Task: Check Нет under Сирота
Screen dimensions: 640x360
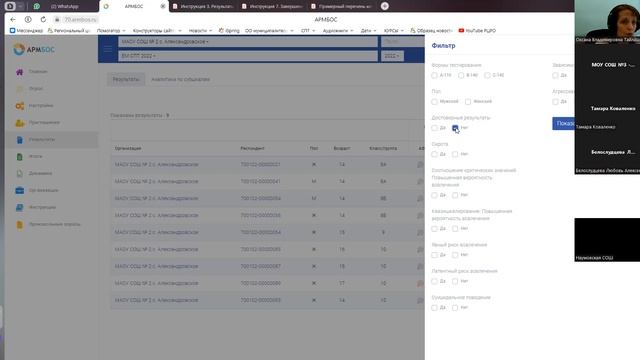Action: point(455,154)
